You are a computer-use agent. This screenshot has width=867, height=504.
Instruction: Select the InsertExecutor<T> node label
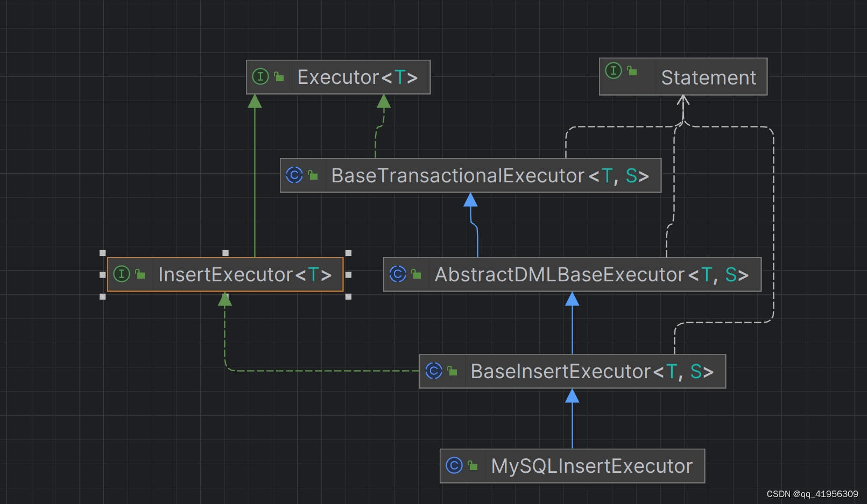245,275
